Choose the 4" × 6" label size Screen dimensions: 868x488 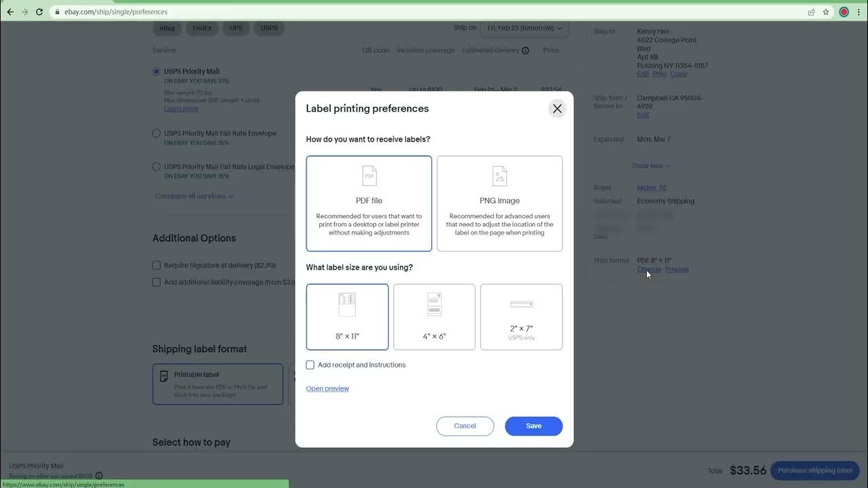(x=435, y=317)
